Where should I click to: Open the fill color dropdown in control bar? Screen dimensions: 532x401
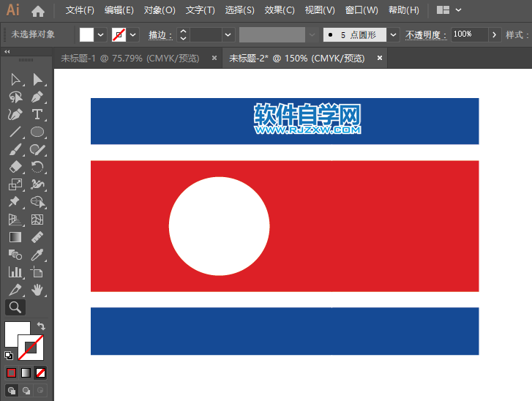101,34
